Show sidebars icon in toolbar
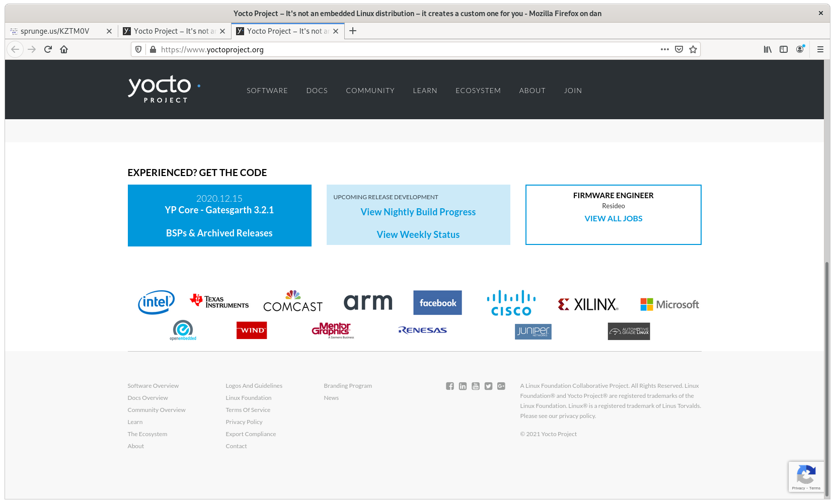 point(784,49)
